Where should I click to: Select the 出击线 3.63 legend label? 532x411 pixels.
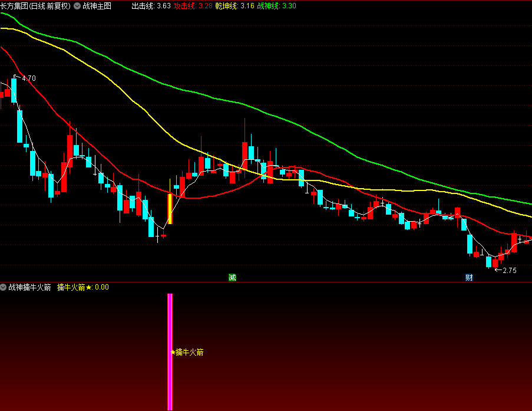tap(151, 6)
